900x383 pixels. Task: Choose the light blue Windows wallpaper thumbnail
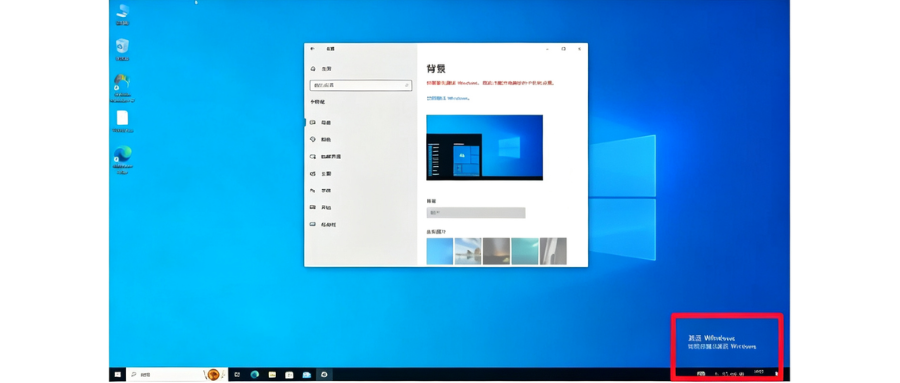click(440, 251)
